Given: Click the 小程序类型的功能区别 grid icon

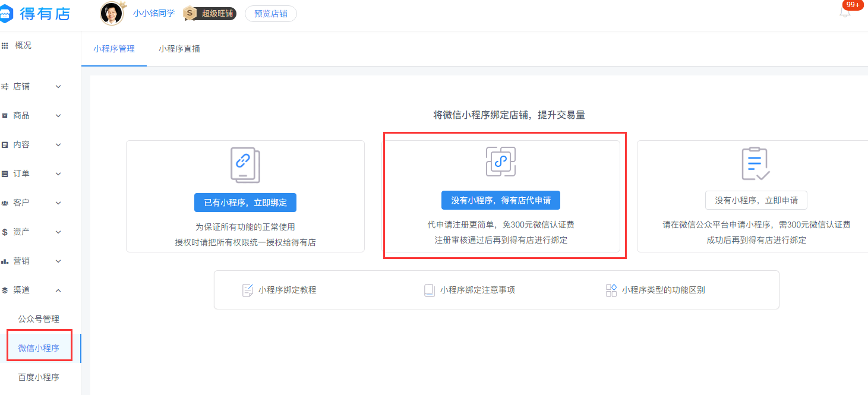Looking at the screenshot, I should tap(611, 290).
